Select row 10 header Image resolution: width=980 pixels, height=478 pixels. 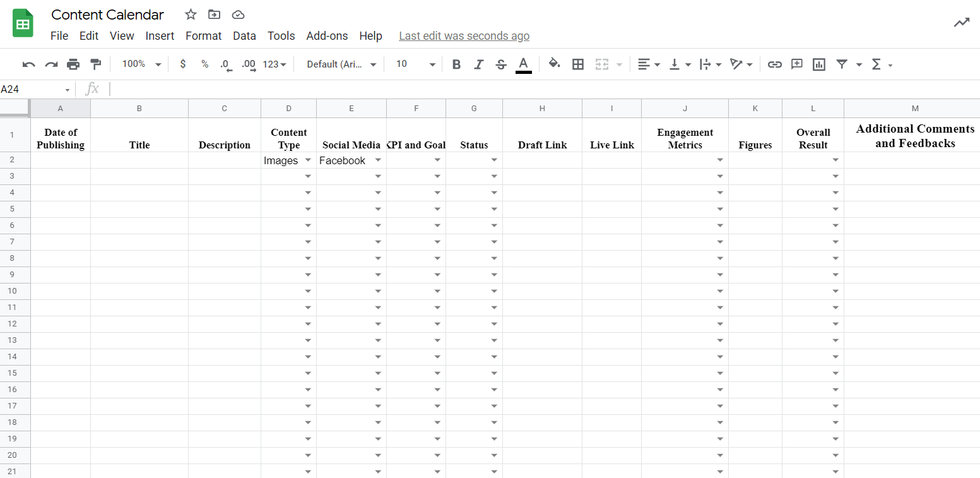click(x=15, y=291)
